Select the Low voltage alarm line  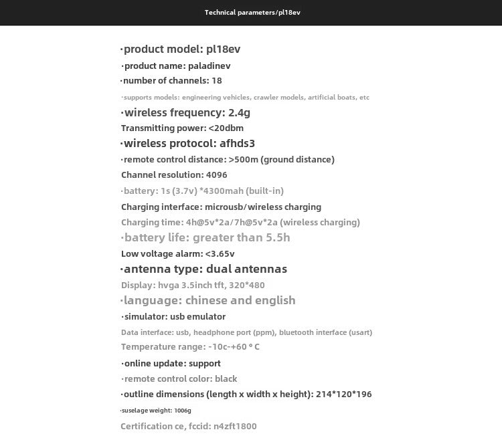(x=177, y=253)
